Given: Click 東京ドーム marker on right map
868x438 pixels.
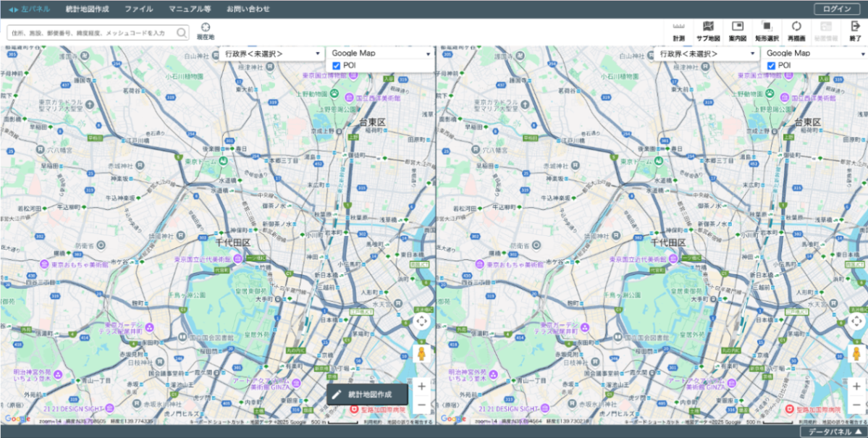Looking at the screenshot, I should pos(659,161).
